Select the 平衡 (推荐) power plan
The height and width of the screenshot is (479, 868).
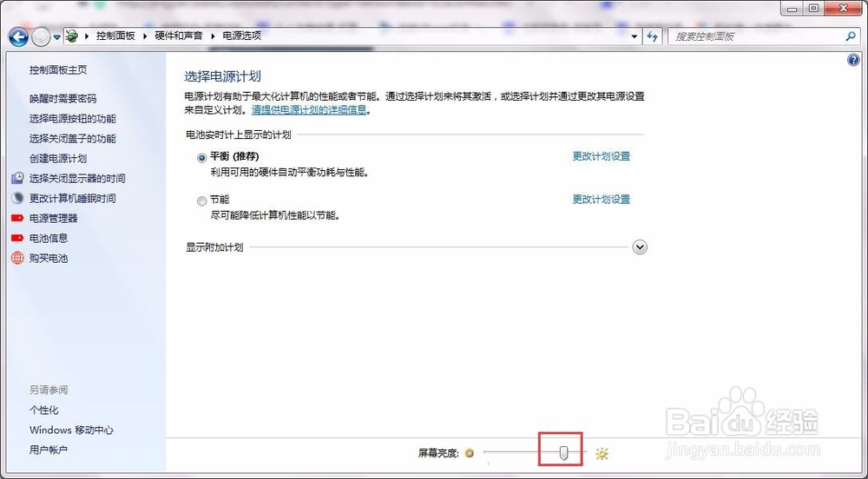[201, 157]
